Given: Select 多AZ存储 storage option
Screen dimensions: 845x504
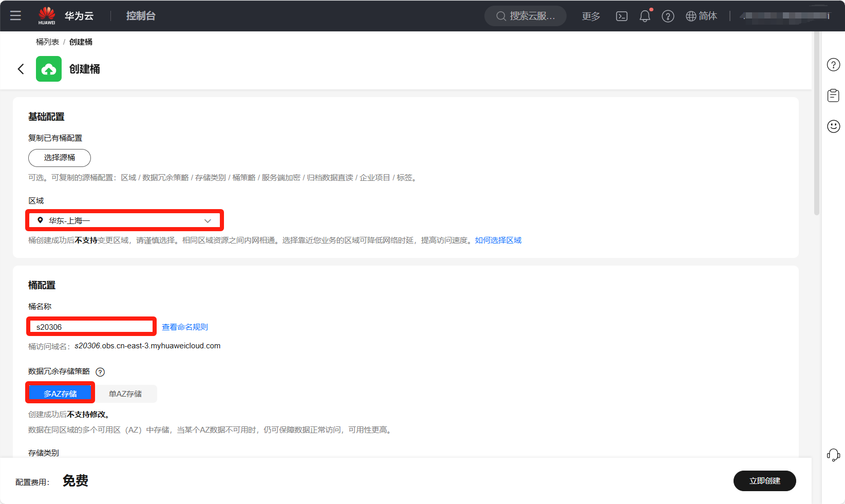Looking at the screenshot, I should 60,394.
